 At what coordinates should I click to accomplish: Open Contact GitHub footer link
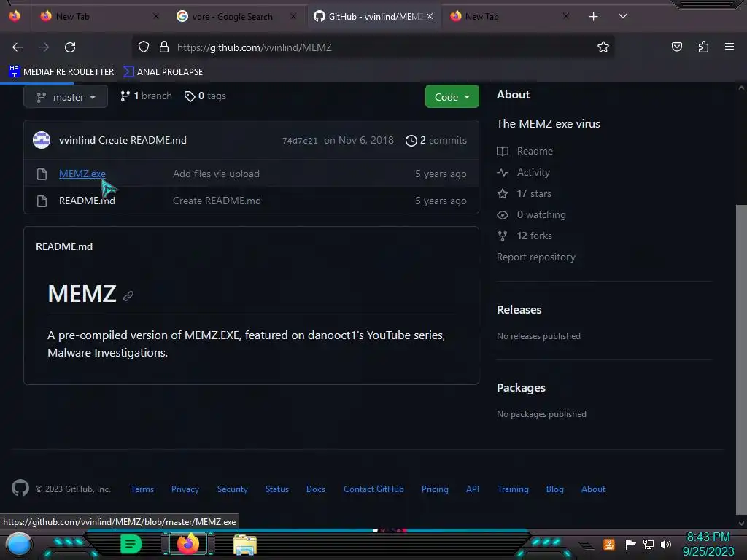point(373,489)
